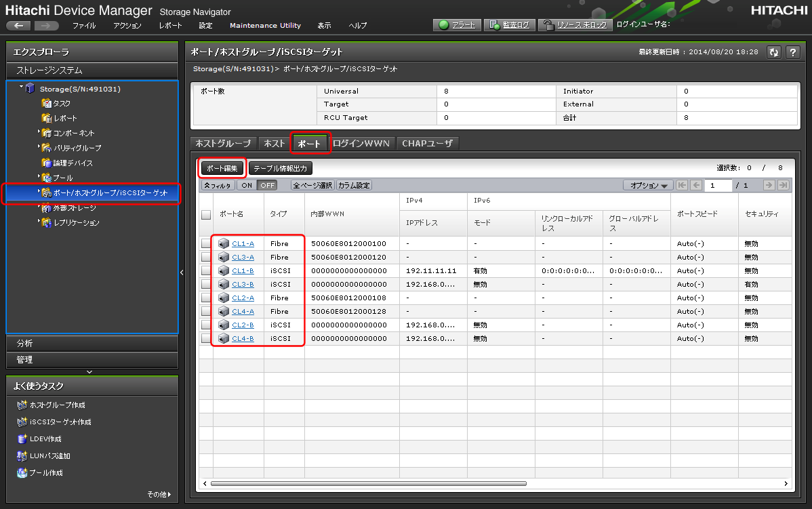Click the Storage(S/N:491031) storage system icon
Screen dimensions: 812x509
pyautogui.click(x=30, y=89)
